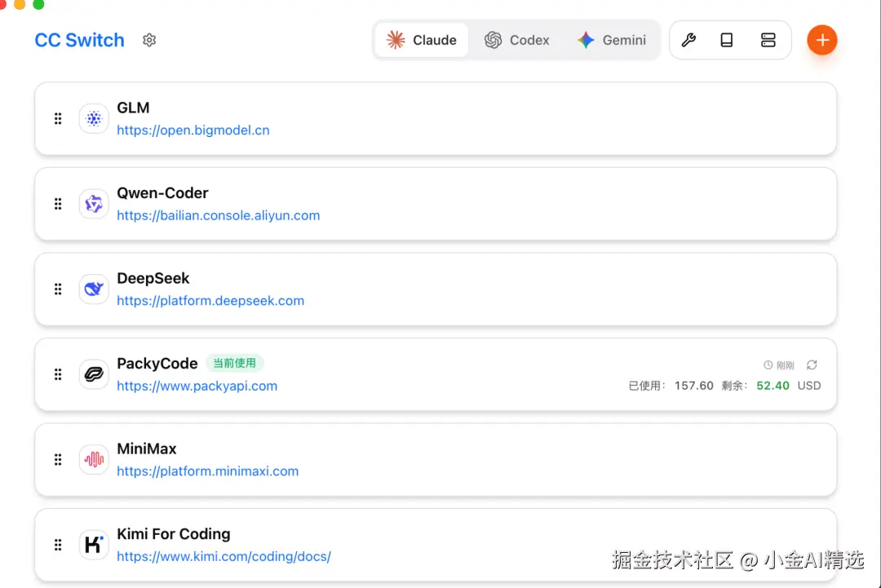Screen dimensions: 881x588
Task: Click the GLM provider logo
Action: [94, 118]
